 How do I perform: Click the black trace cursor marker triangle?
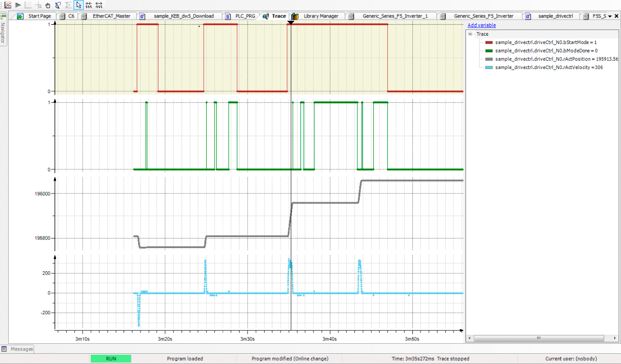pyautogui.click(x=291, y=23)
